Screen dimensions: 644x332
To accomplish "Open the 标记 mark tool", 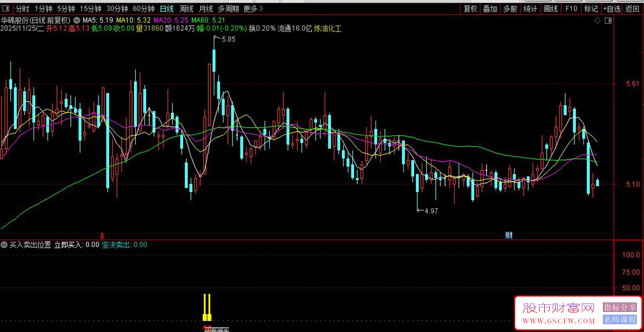I will pyautogui.click(x=591, y=8).
